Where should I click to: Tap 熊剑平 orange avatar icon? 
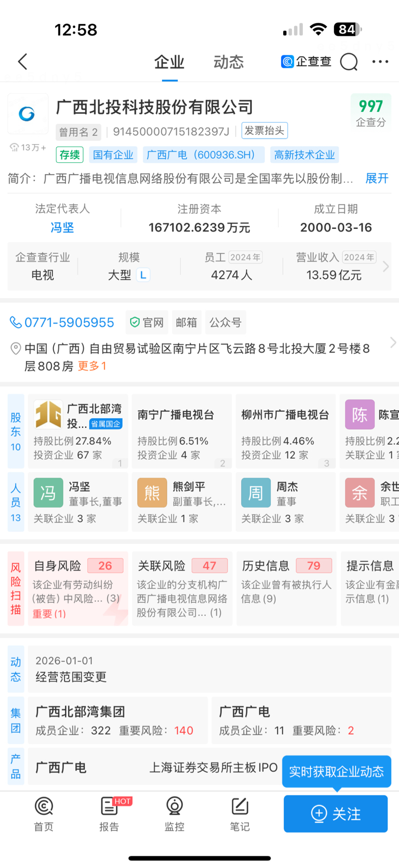(152, 493)
